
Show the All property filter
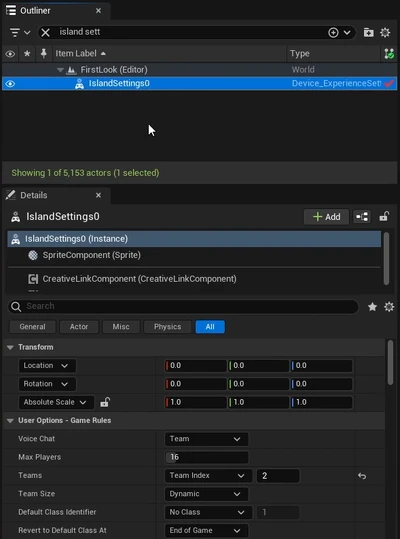tap(210, 327)
